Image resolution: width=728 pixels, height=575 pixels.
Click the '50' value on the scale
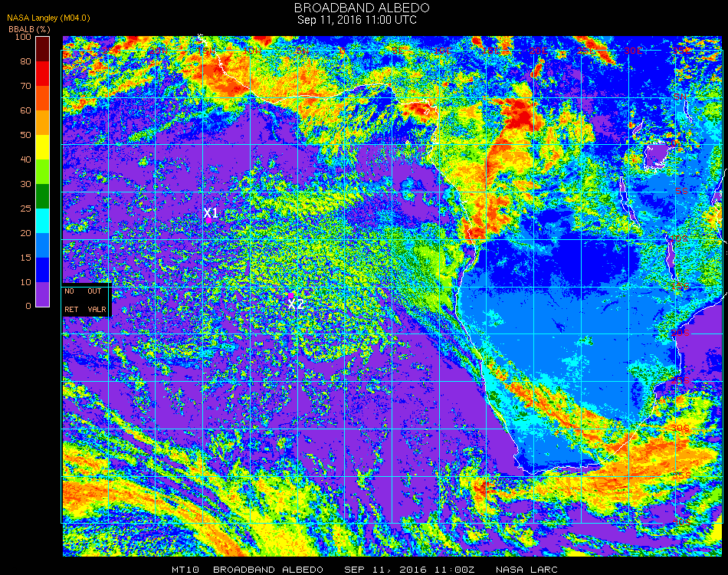click(25, 135)
